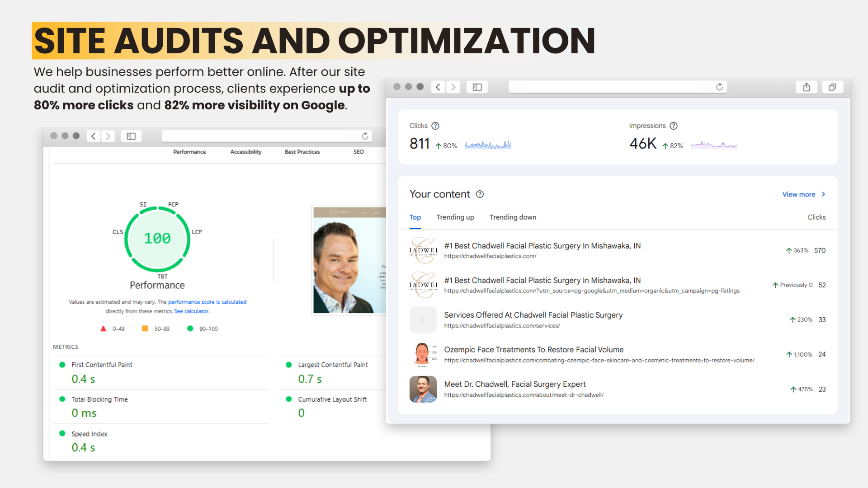868x488 pixels.
Task: Click the orange square 50–89 legend marker
Action: click(145, 328)
